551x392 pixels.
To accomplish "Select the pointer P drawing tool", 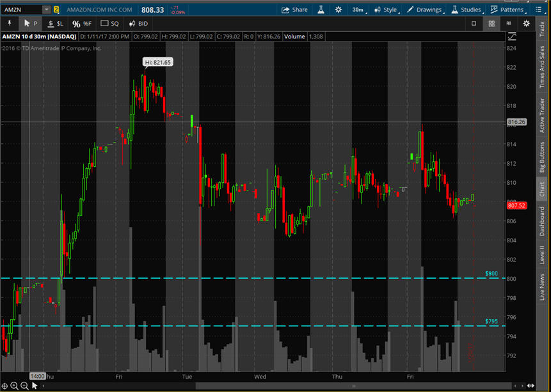I will (x=30, y=24).
